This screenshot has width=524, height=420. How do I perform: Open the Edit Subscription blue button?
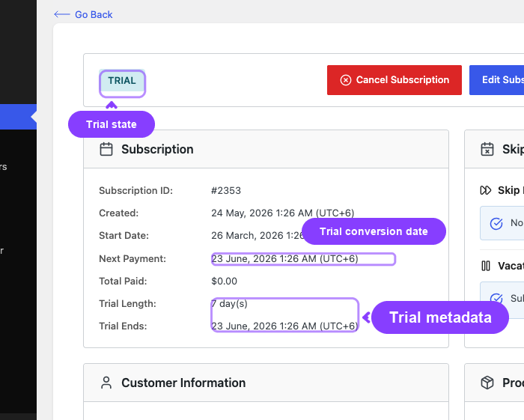pos(496,80)
